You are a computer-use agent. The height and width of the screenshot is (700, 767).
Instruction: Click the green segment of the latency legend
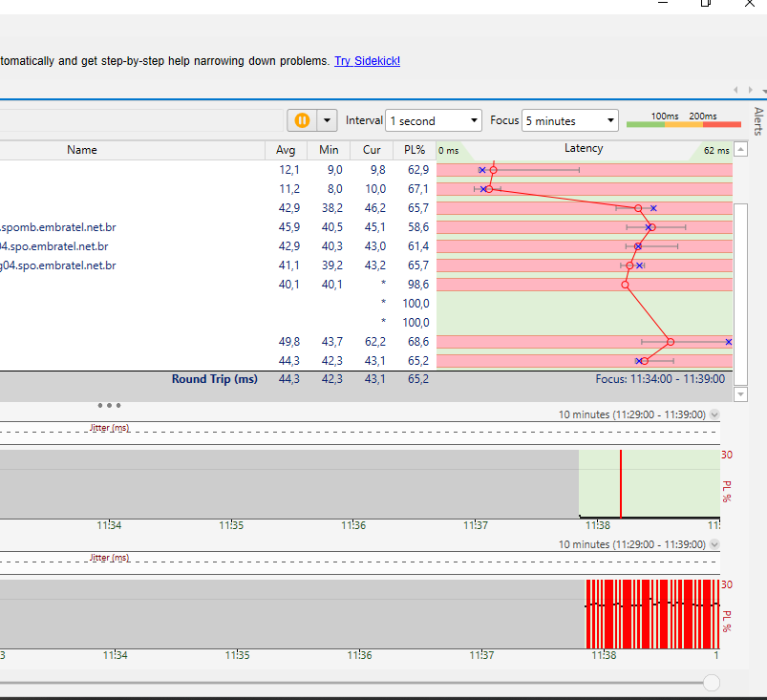646,125
